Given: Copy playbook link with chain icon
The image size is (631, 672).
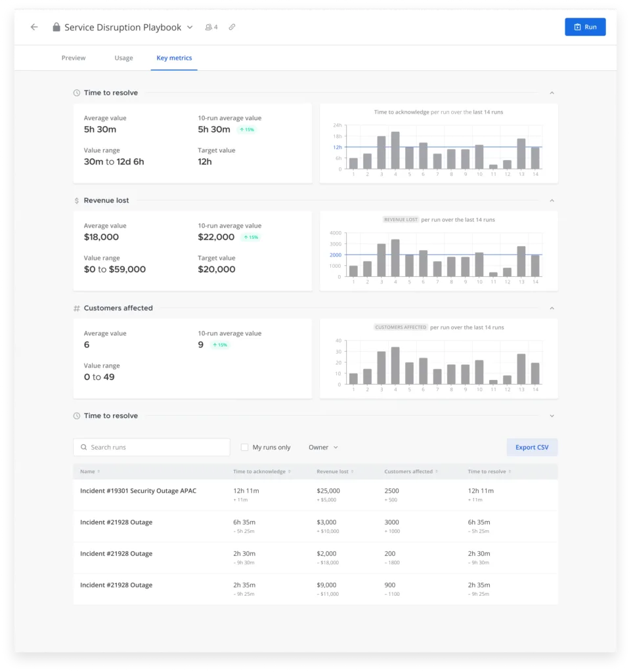Looking at the screenshot, I should [232, 27].
